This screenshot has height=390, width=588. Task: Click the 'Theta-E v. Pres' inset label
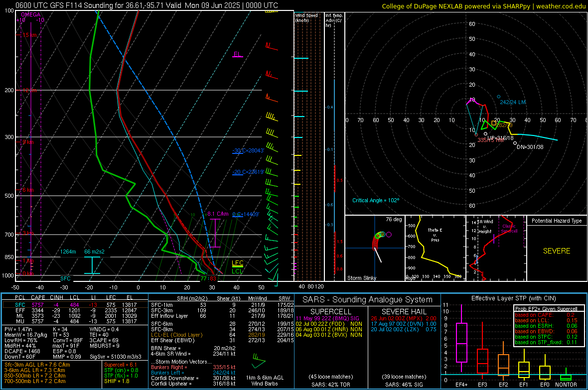[435, 235]
